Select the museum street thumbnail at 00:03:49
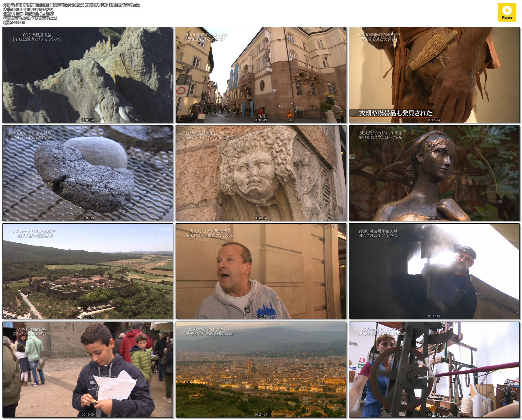 pos(261,75)
